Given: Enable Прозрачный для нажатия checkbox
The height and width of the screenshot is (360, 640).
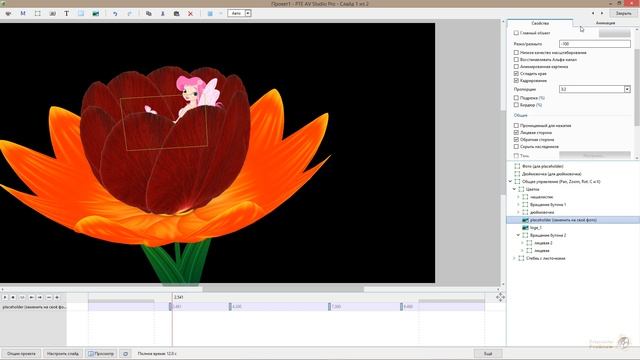Looking at the screenshot, I should [516, 126].
